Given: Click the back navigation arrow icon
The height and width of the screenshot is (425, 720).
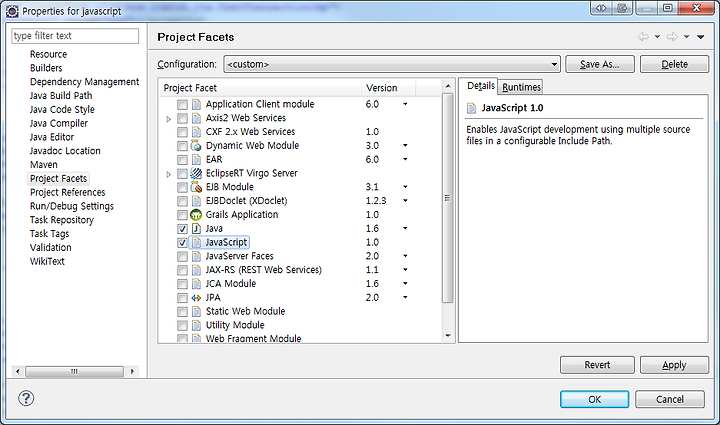Looking at the screenshot, I should click(x=643, y=37).
